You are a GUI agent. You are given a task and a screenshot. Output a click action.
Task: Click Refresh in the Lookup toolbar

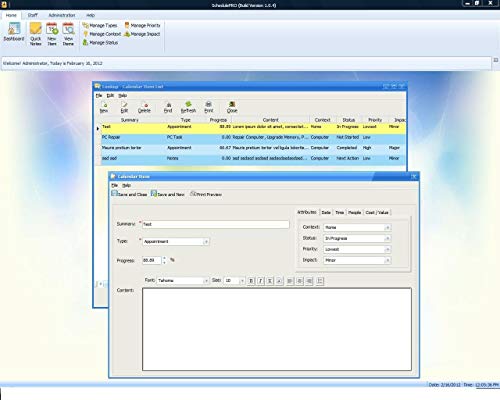[188, 107]
